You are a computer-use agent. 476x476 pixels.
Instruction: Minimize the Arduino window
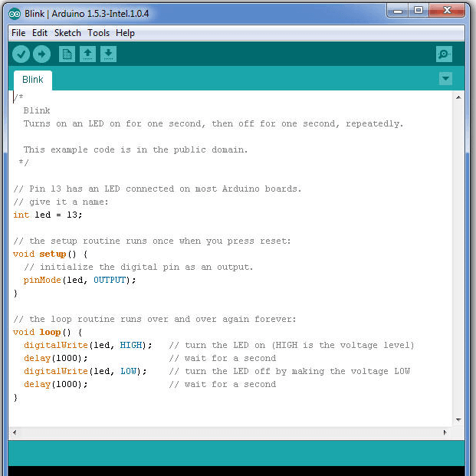398,11
